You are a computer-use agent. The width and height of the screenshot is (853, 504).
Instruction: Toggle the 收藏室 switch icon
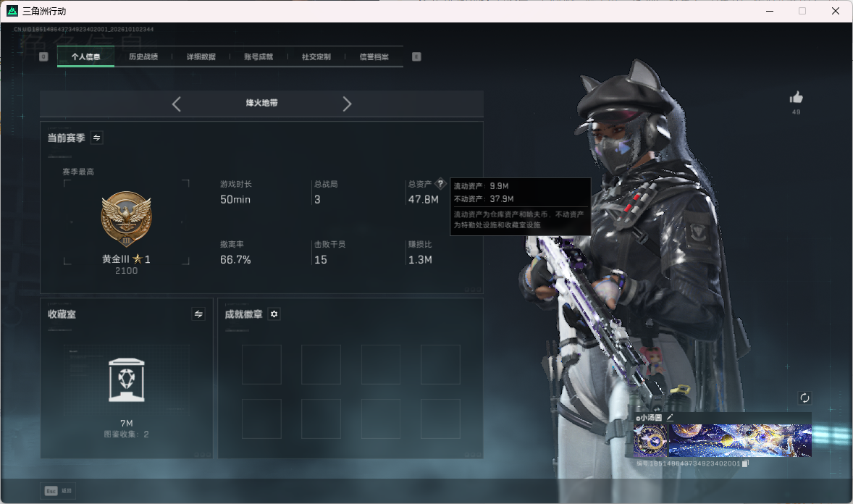[x=198, y=314]
